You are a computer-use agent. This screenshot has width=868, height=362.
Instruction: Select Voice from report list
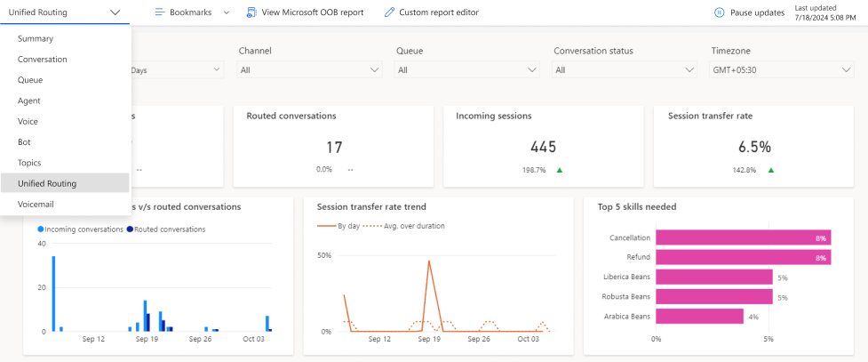(x=65, y=121)
